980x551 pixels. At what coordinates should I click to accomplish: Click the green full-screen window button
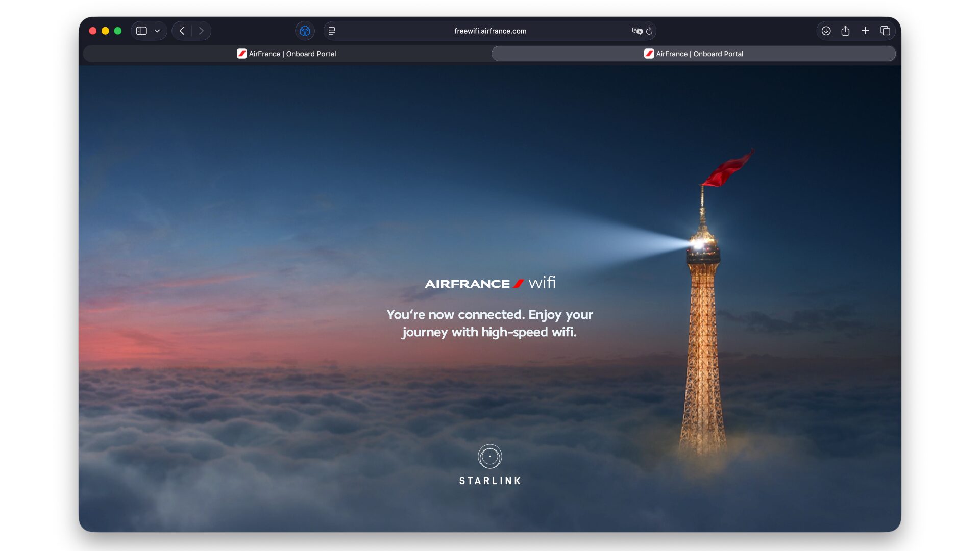[x=118, y=31]
